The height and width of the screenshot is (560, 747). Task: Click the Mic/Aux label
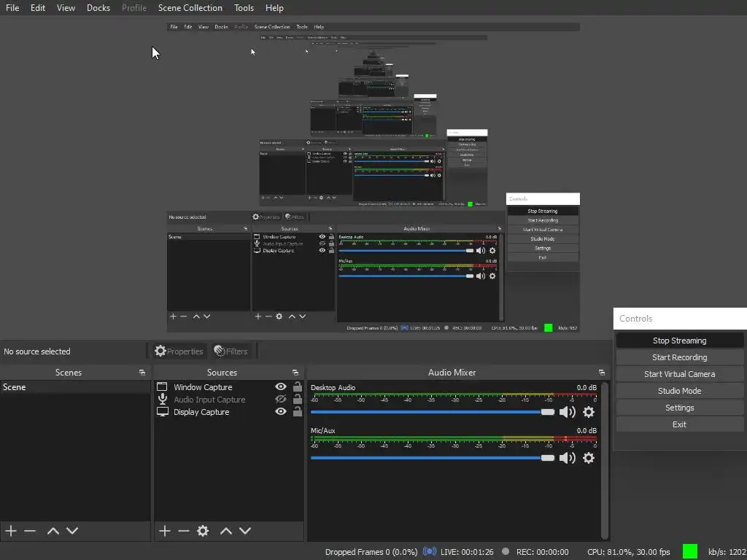tap(322, 430)
